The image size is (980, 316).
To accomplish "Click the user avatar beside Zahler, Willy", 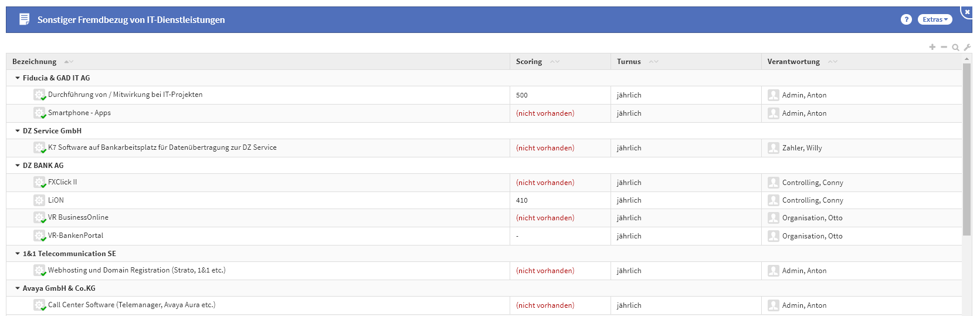I will click(x=774, y=148).
